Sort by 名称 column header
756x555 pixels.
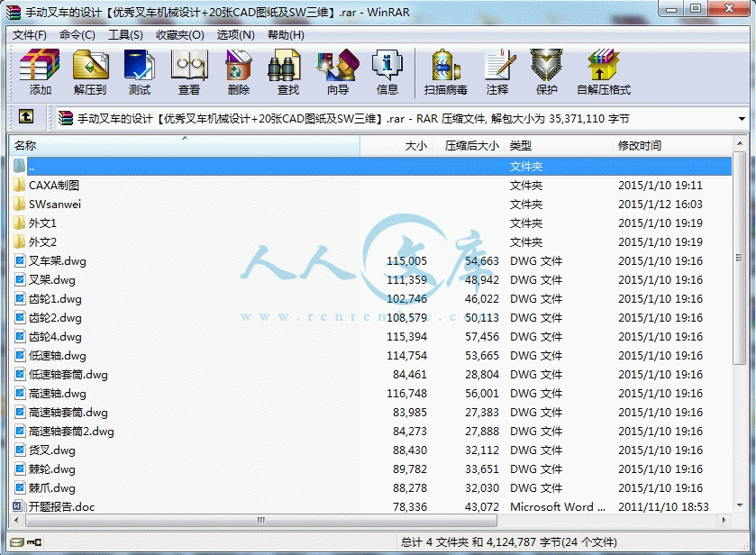tap(185, 146)
